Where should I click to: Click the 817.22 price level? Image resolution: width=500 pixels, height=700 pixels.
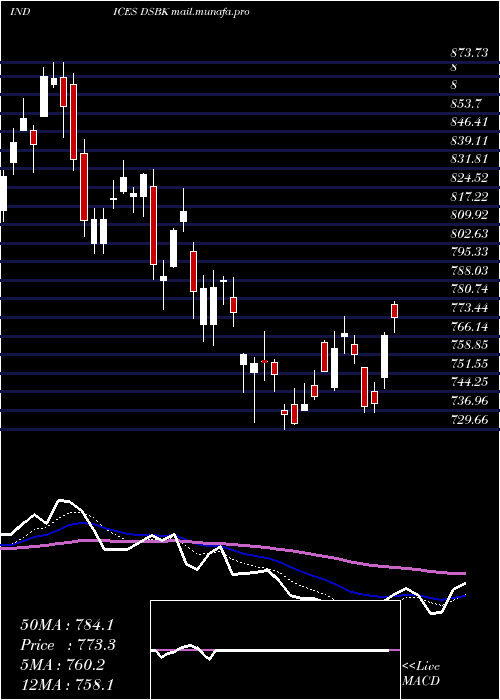coord(469,196)
